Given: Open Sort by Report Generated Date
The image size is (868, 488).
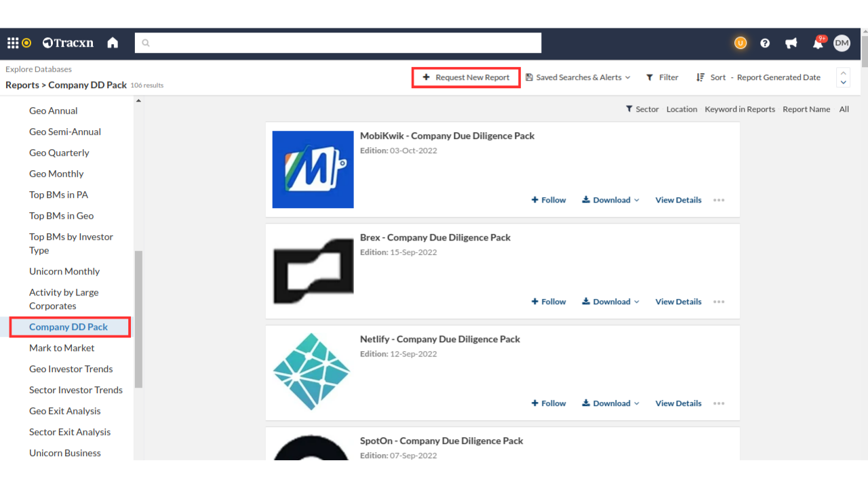Looking at the screenshot, I should (x=758, y=77).
